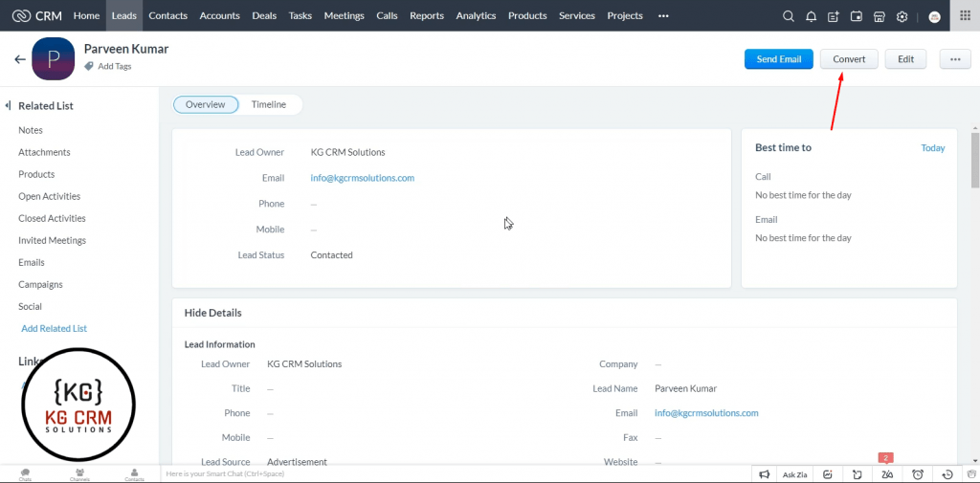
Task: Open Zia notifications icon with badge 2
Action: 886,474
